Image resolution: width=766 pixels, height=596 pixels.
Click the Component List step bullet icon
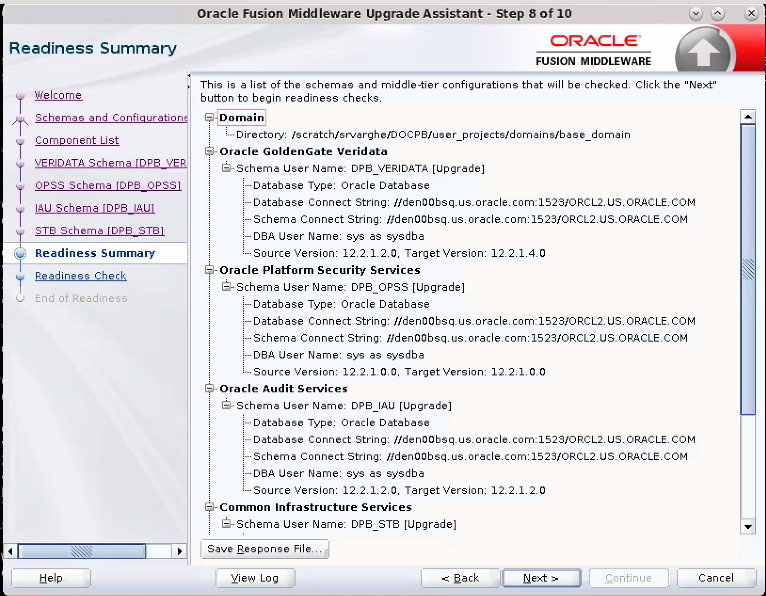(x=20, y=141)
